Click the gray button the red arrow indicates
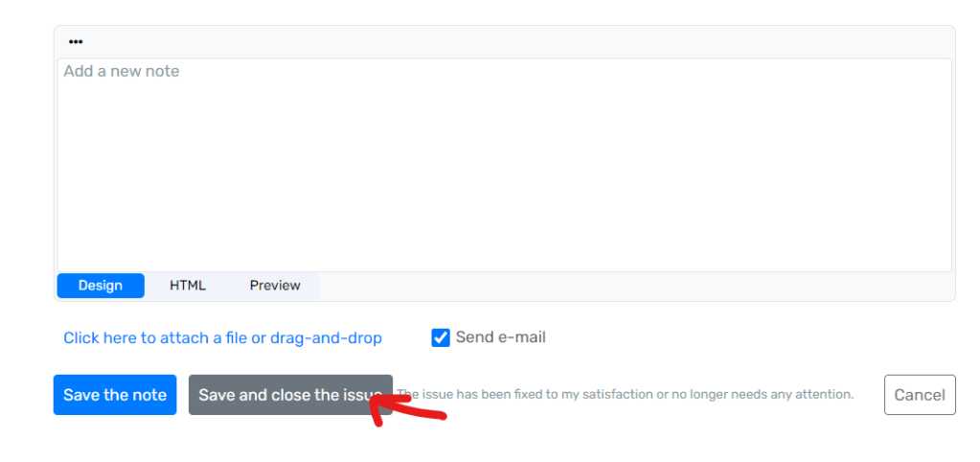Viewport: 980px width, 462px height. point(290,395)
